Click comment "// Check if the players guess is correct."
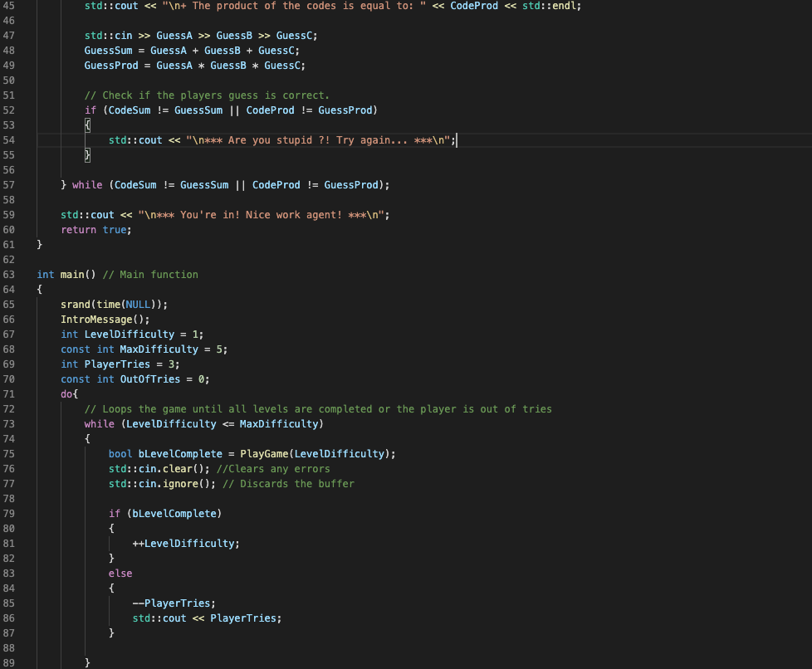 pyautogui.click(x=207, y=95)
